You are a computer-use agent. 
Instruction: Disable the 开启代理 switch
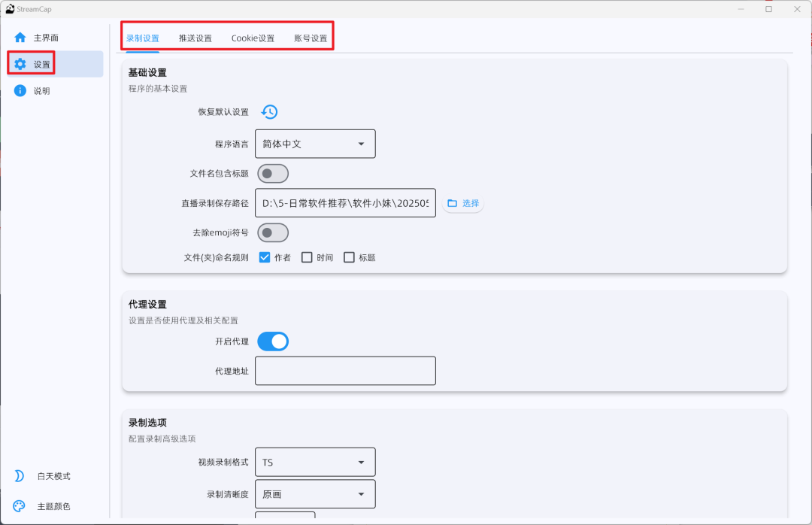273,341
